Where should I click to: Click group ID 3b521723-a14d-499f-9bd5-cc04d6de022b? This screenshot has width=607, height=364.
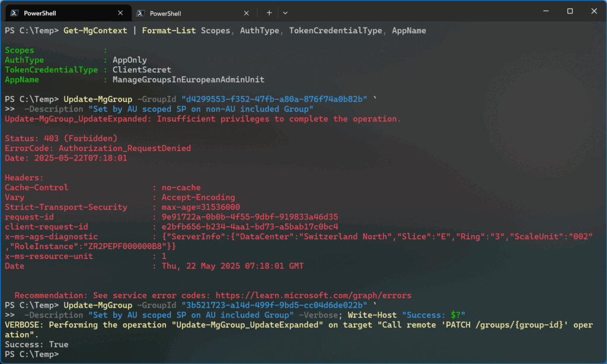(x=274, y=305)
